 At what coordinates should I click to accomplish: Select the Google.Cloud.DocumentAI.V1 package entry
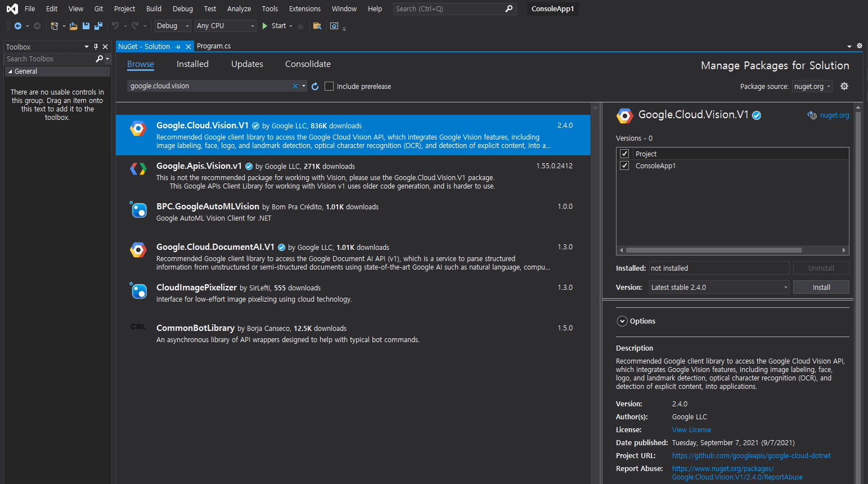[x=353, y=257]
